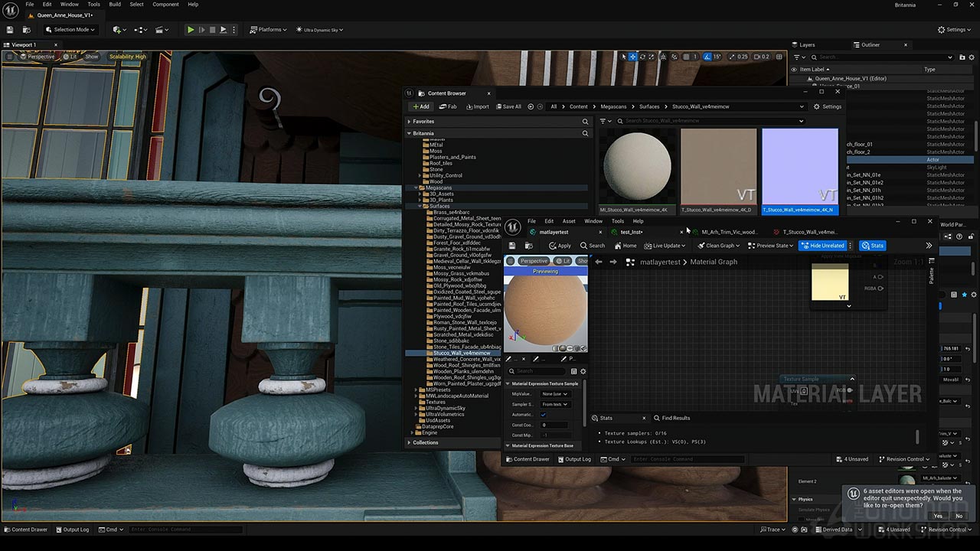Screen dimensions: 980x551
Task: Open the Selection Mode dropdown
Action: pyautogui.click(x=70, y=30)
